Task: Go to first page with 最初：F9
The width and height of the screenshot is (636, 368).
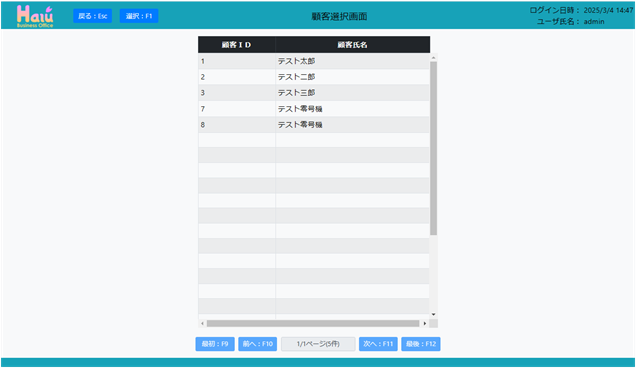Action: 215,344
